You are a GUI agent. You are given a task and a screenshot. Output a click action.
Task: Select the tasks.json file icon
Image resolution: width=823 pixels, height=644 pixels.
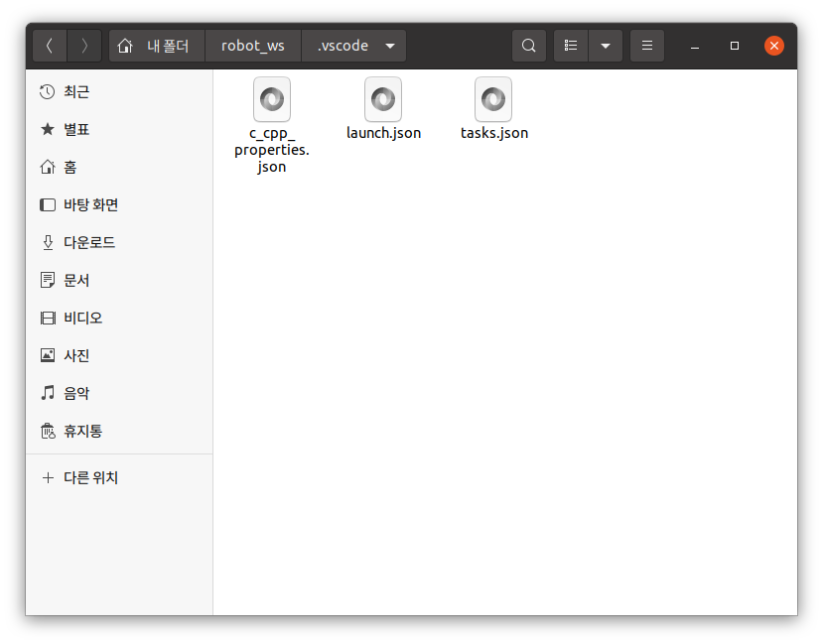pyautogui.click(x=493, y=99)
